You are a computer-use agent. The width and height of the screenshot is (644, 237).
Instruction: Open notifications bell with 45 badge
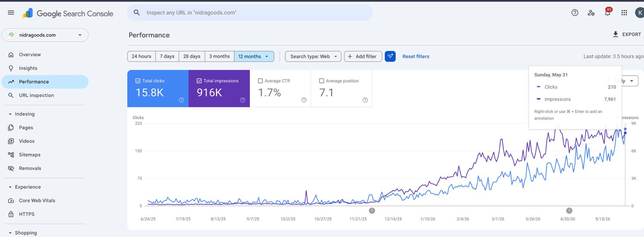(608, 12)
